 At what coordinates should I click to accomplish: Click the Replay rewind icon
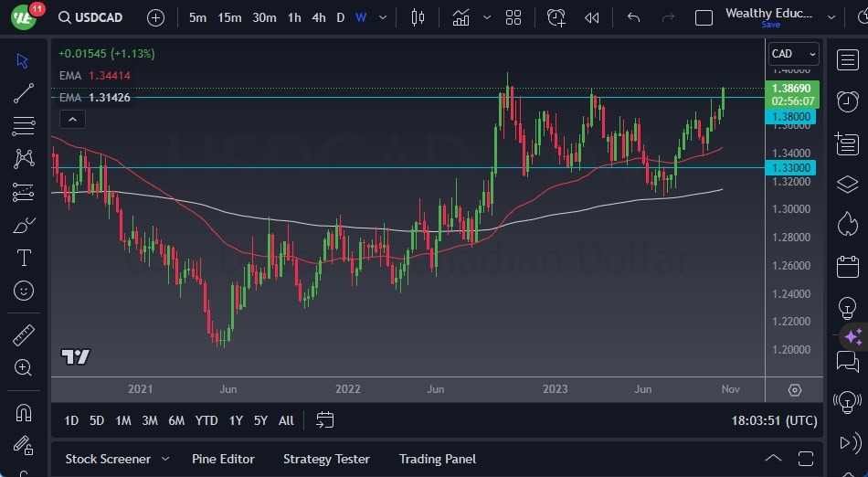[x=592, y=17]
